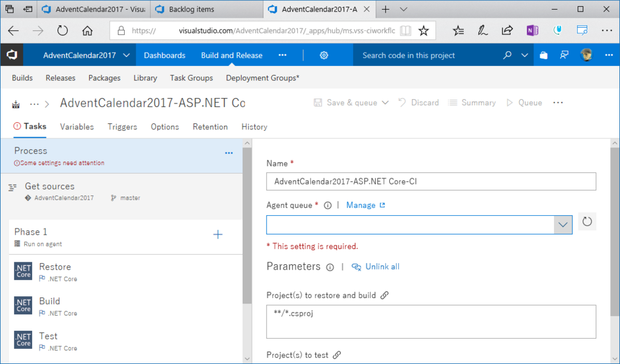Screen dimensions: 620x364
Task: Add a task to Phase 1
Action: click(218, 235)
